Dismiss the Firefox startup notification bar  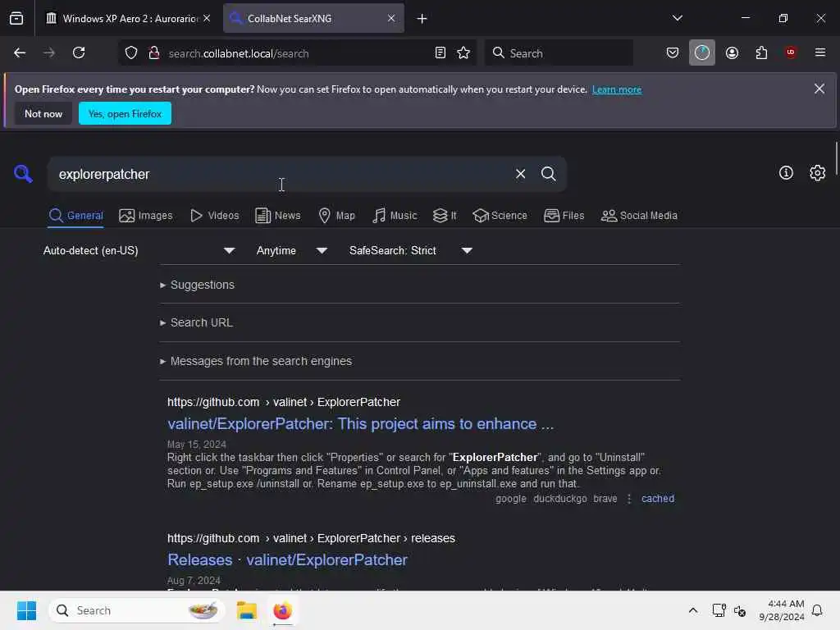click(819, 89)
